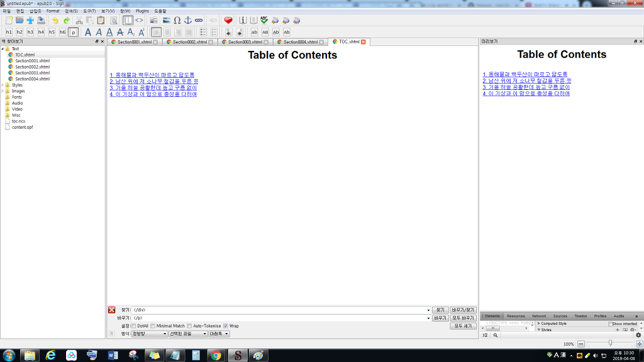The height and width of the screenshot is (362, 644).
Task: Click the Undo arrow icon
Action: (x=55, y=20)
